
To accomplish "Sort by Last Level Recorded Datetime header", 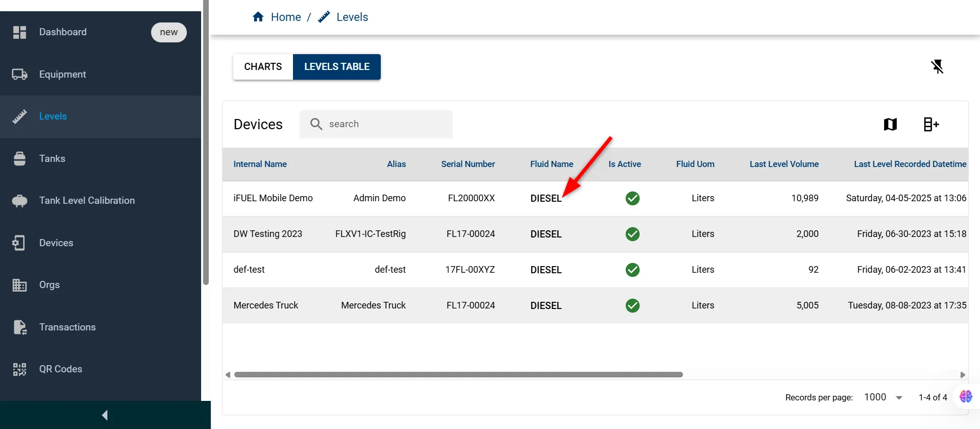I will pos(910,164).
